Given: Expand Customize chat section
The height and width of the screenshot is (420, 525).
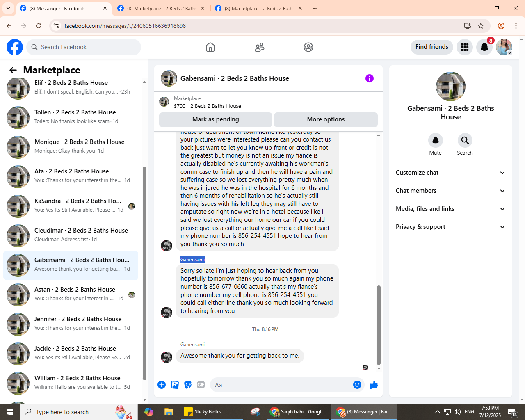Looking at the screenshot, I should [450, 173].
